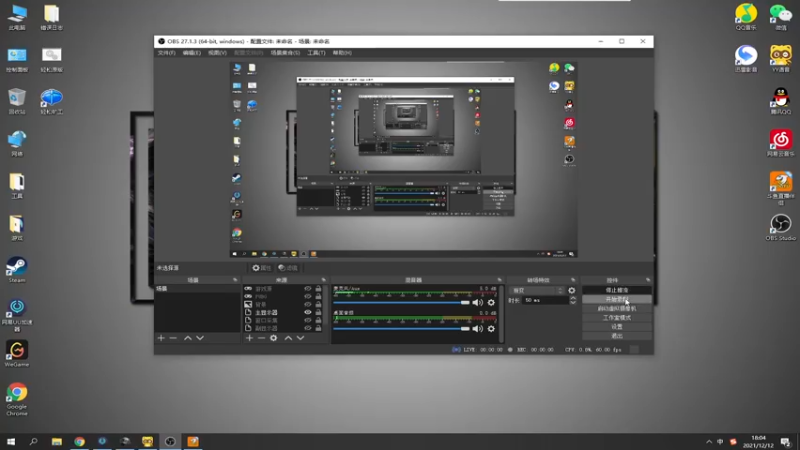This screenshot has width=800, height=450.
Task: Open Steam desktop shortcut
Action: [17, 270]
